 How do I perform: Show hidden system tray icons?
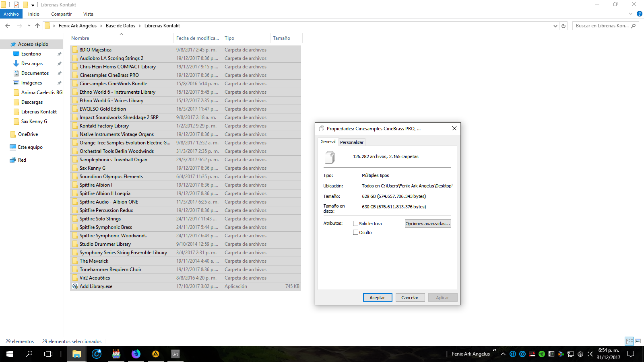click(x=503, y=354)
